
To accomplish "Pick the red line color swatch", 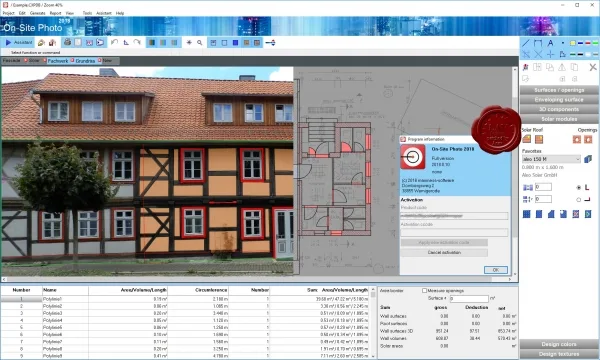I will click(x=588, y=43).
